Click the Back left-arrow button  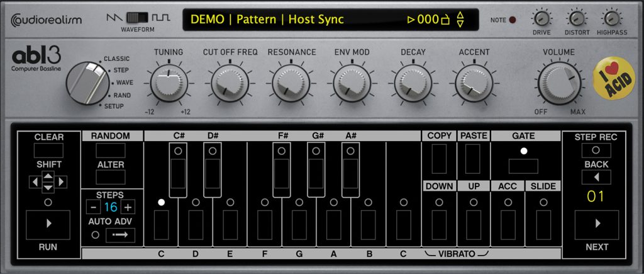[596, 176]
